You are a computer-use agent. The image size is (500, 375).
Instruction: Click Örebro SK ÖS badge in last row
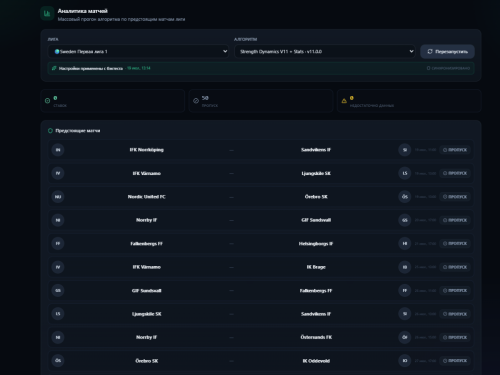(58, 361)
